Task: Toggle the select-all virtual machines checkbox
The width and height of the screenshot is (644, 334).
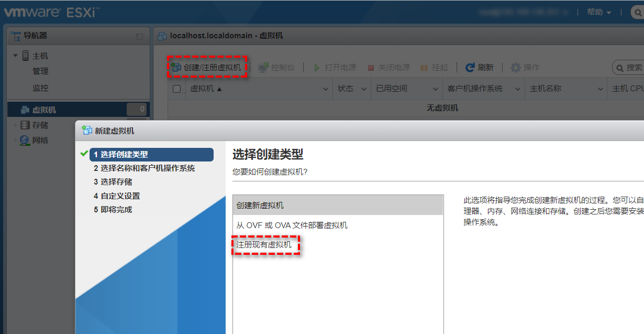Action: point(177,89)
